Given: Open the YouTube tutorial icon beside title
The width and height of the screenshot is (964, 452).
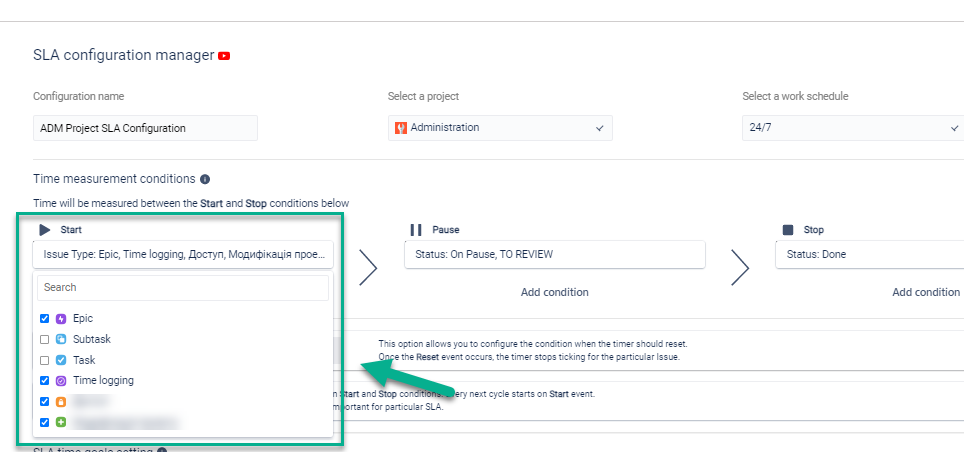Looking at the screenshot, I should pos(224,56).
